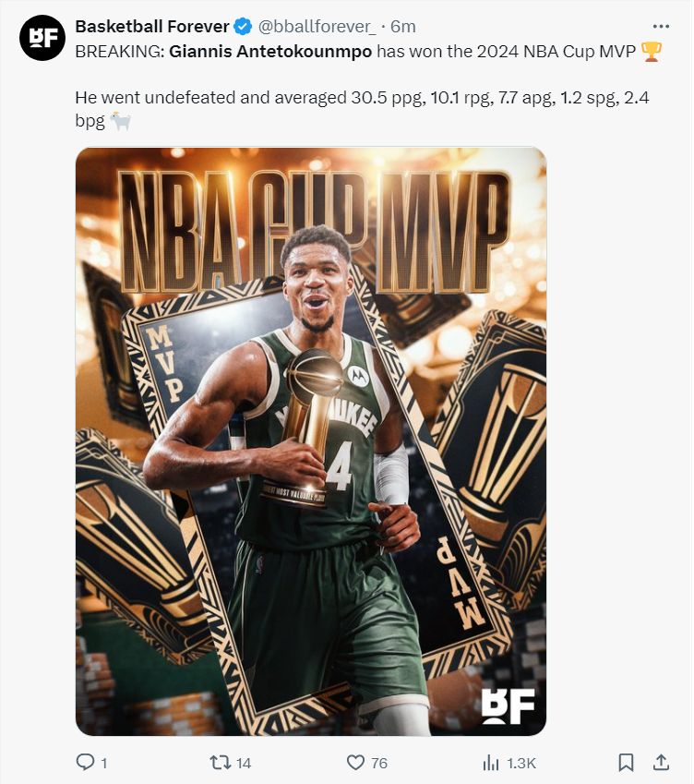Bookmark this Basketball Forever post

click(x=626, y=763)
